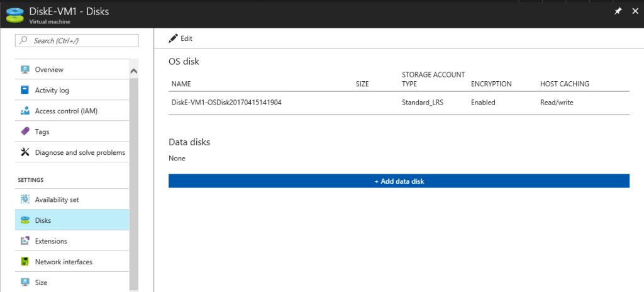Click the Data disks section heading
Screen dimensions: 644x292
click(189, 142)
